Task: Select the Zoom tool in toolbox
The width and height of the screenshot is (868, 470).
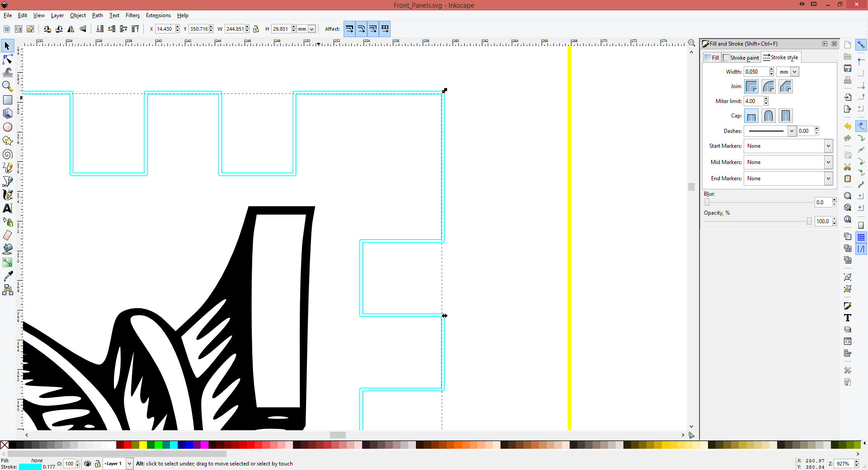Action: [x=7, y=86]
